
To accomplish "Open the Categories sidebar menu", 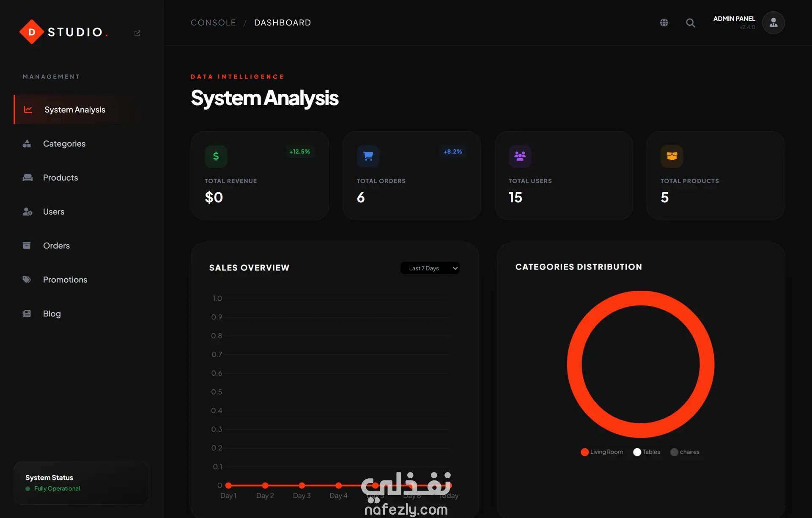I will tap(64, 144).
